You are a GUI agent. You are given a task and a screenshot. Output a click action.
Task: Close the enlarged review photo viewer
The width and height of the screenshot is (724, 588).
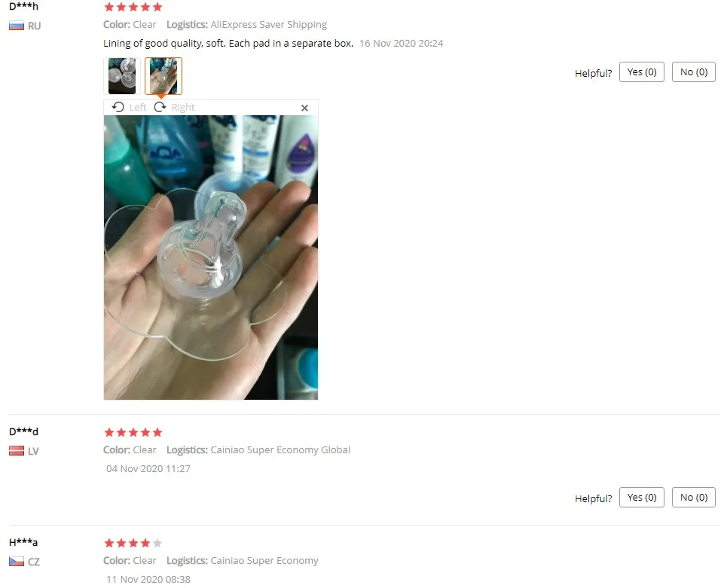(x=305, y=108)
